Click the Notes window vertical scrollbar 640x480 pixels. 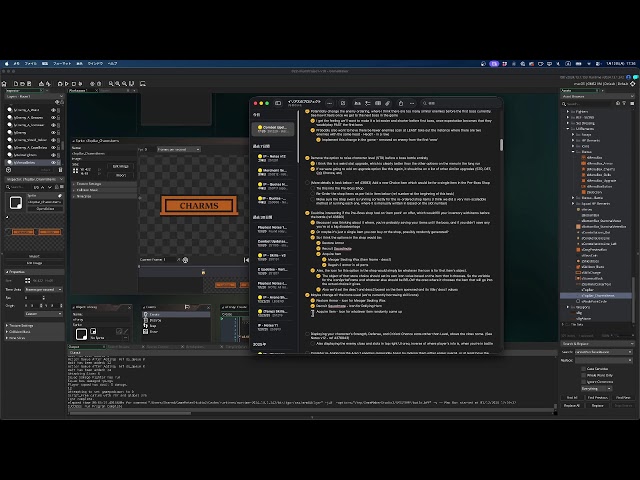pos(501,145)
